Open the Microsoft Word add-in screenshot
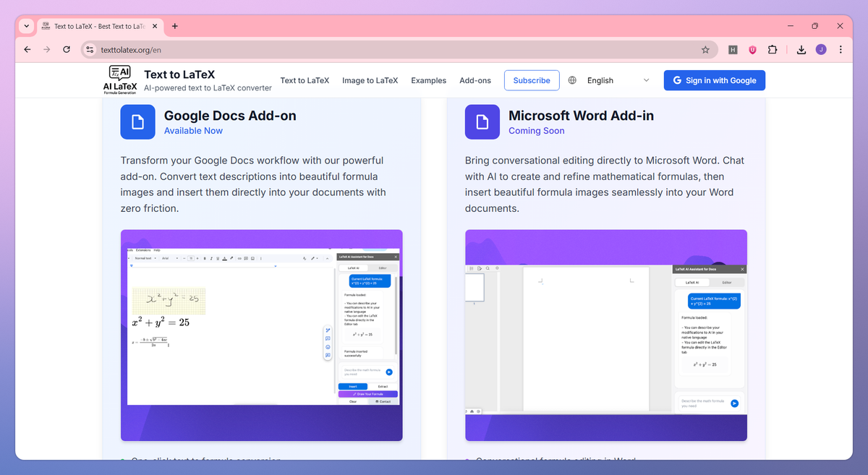Image resolution: width=868 pixels, height=475 pixels. (x=606, y=335)
